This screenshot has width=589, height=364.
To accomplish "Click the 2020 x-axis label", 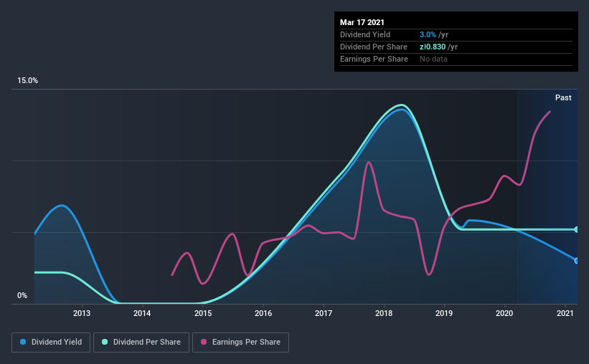I will pos(504,313).
